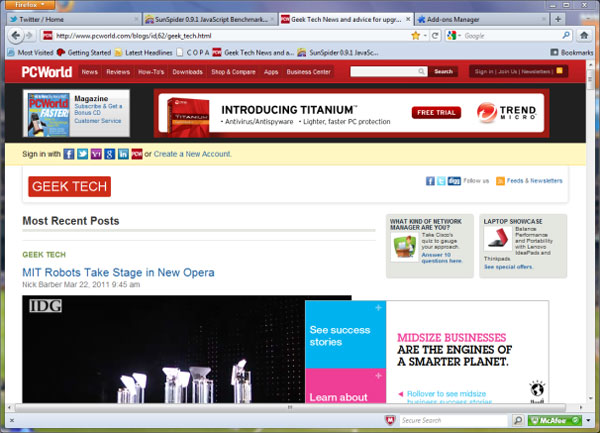
Task: Sign in with the Twitter icon
Action: (x=82, y=154)
